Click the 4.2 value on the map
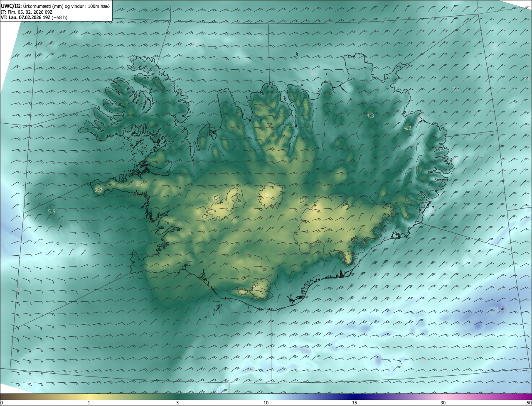Viewport: 532px width, 406px height. point(408,128)
